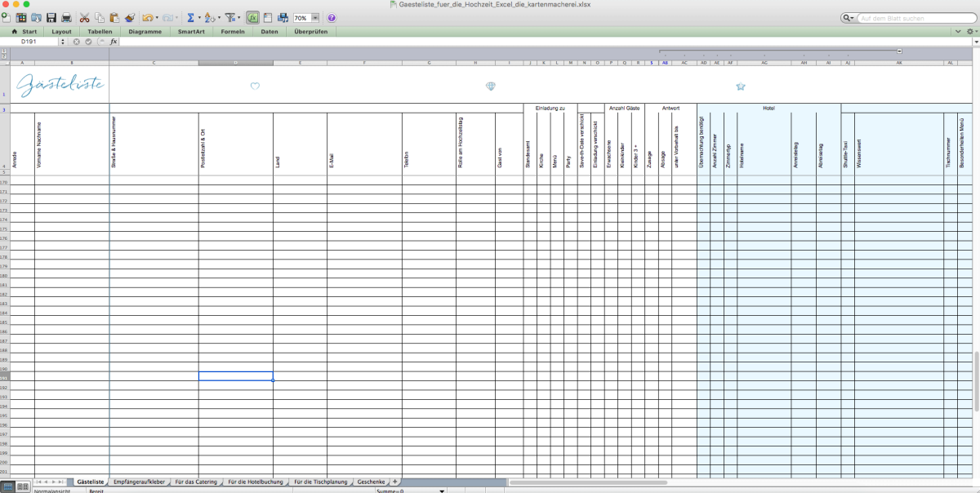Switch to the Start ribbon tab
The image size is (980, 493).
click(x=24, y=31)
